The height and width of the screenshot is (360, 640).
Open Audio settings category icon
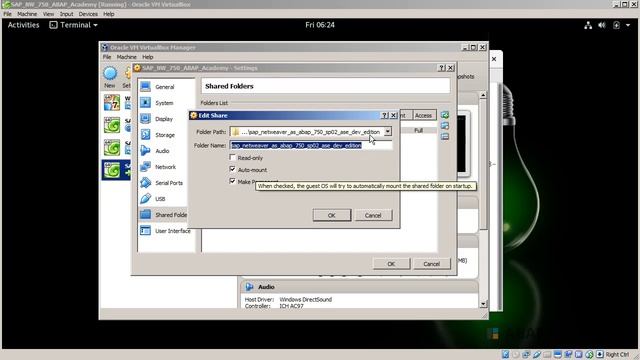pos(145,151)
